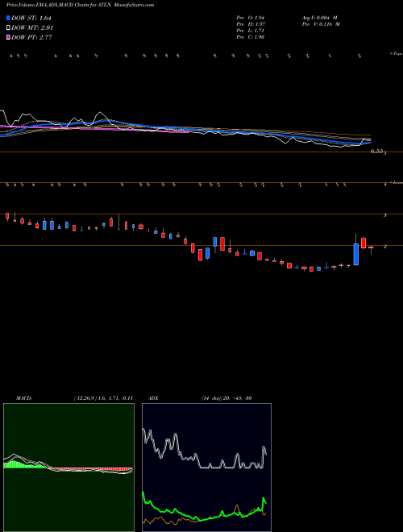Click the 'Pre V: 0.116 M' value

click(320, 24)
